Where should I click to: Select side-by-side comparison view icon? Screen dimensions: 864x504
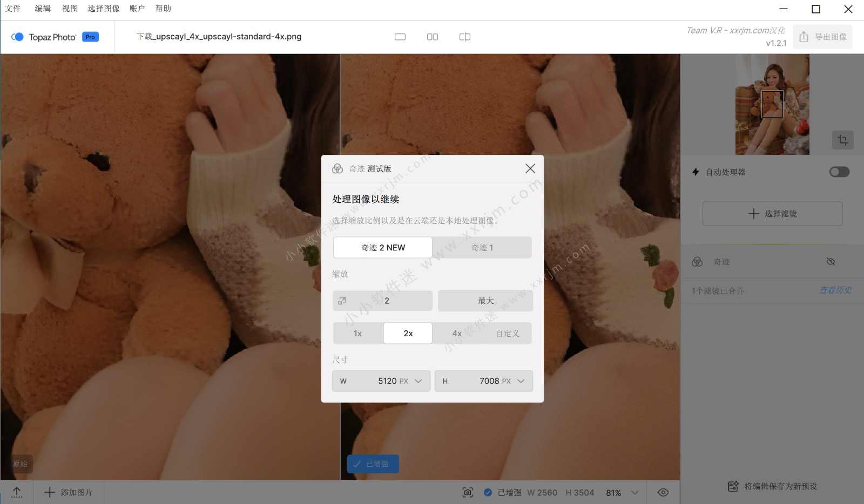pos(433,37)
